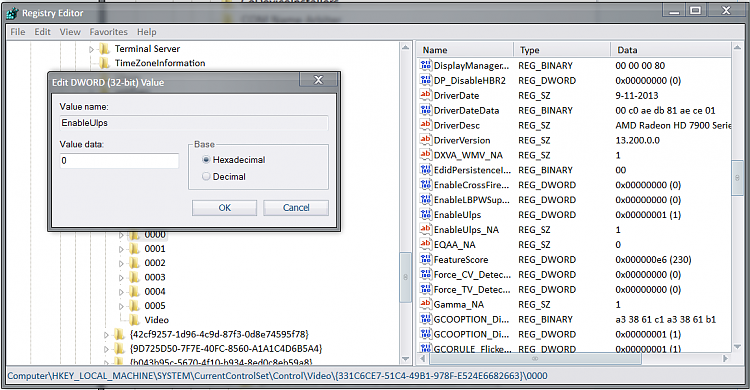
Task: Click the EnableUlps_NA string icon
Action: [x=425, y=229]
